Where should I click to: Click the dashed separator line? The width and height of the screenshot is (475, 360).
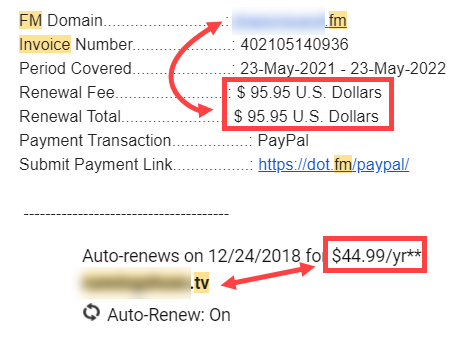click(126, 214)
